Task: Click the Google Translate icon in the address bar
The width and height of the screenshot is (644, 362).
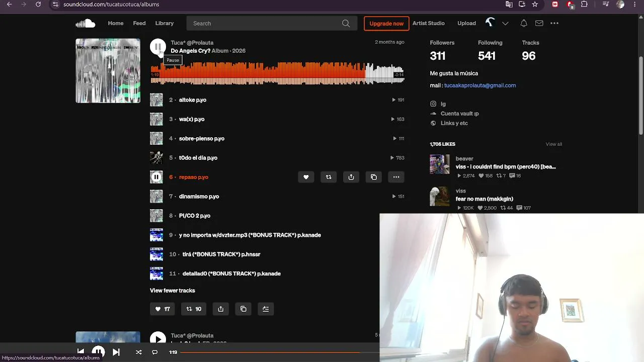Action: click(509, 5)
